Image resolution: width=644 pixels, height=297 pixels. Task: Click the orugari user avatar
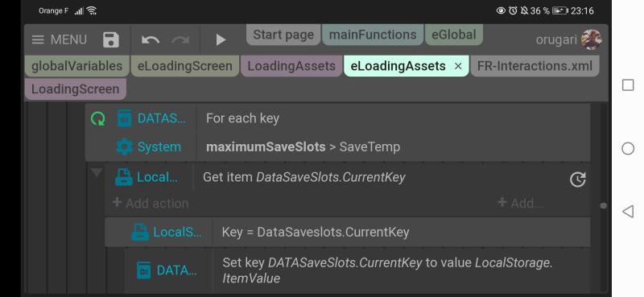pos(592,40)
